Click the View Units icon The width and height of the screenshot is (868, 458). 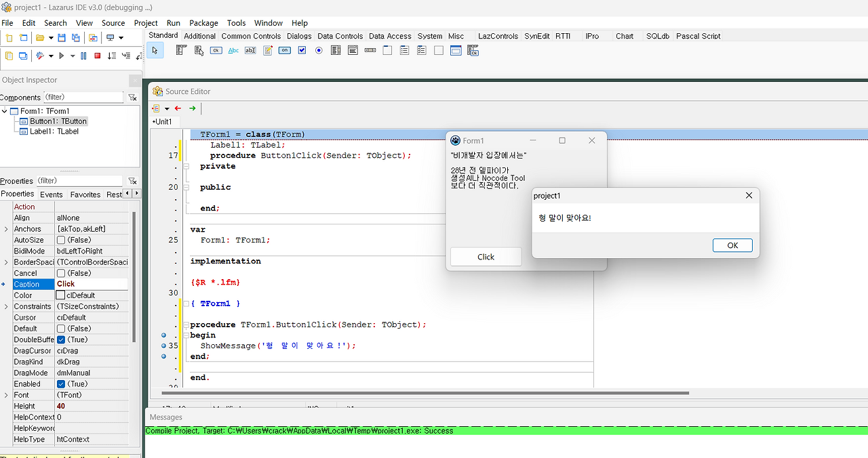(9, 56)
